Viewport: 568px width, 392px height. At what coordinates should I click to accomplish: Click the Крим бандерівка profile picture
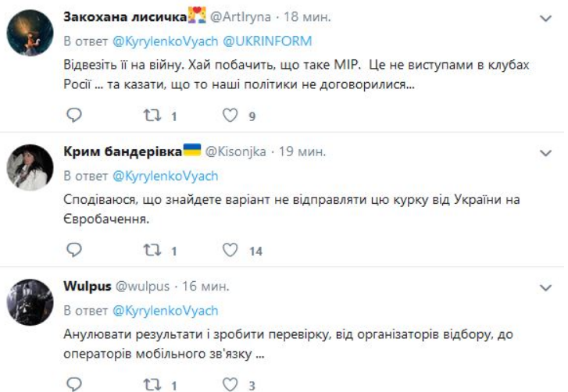30,167
